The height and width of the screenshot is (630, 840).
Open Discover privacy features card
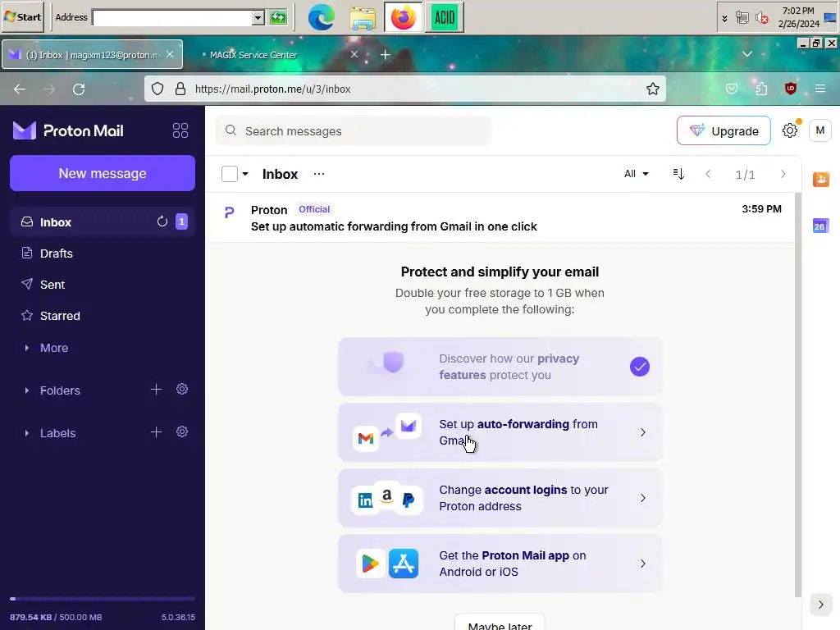(x=500, y=367)
